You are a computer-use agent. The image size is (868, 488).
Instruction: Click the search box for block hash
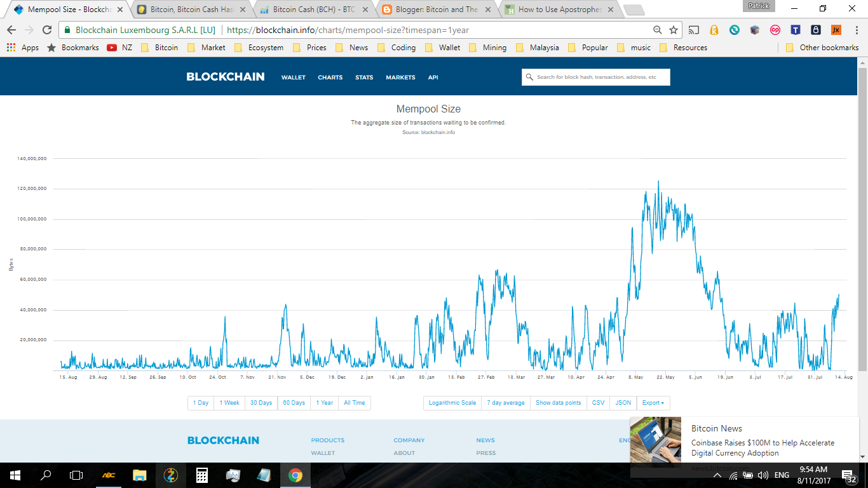(596, 78)
